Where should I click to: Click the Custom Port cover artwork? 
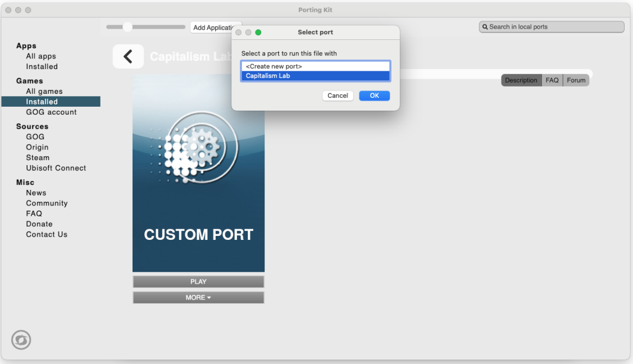coord(198,172)
